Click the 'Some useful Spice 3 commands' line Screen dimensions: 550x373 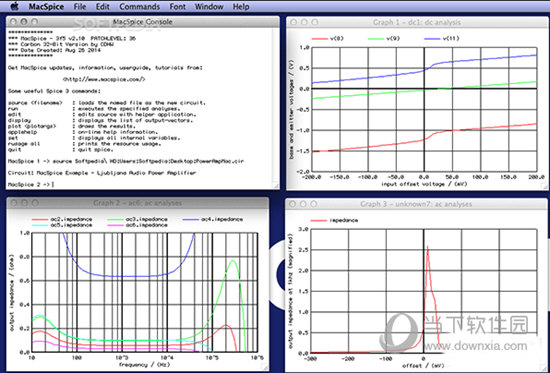pos(54,91)
